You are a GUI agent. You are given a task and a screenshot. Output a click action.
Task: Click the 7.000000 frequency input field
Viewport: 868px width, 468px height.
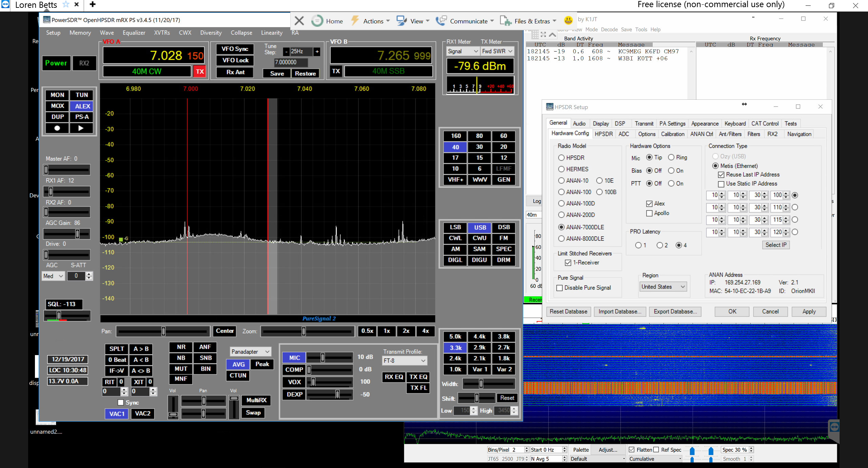coord(291,62)
